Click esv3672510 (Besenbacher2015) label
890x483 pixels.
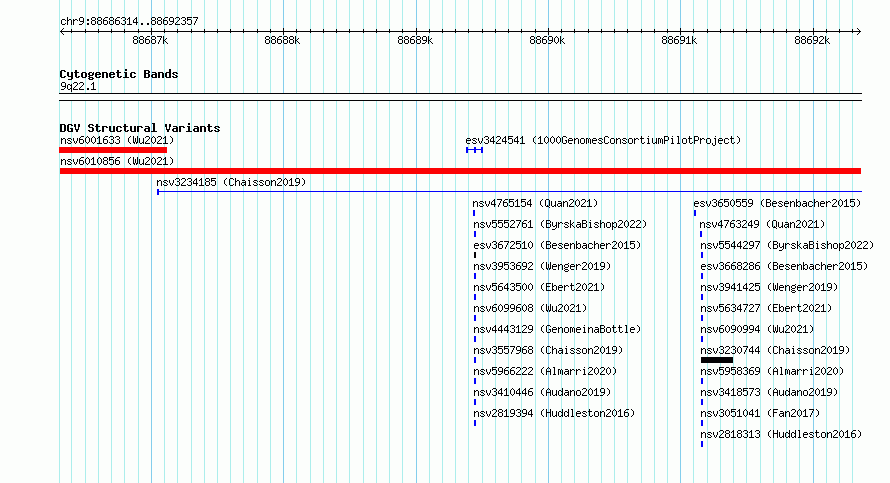tap(557, 245)
